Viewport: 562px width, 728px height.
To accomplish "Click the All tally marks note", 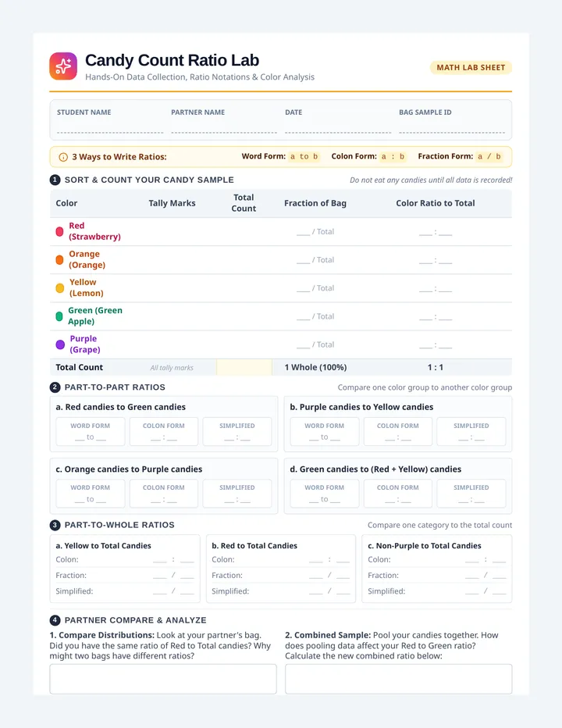I will tap(172, 368).
